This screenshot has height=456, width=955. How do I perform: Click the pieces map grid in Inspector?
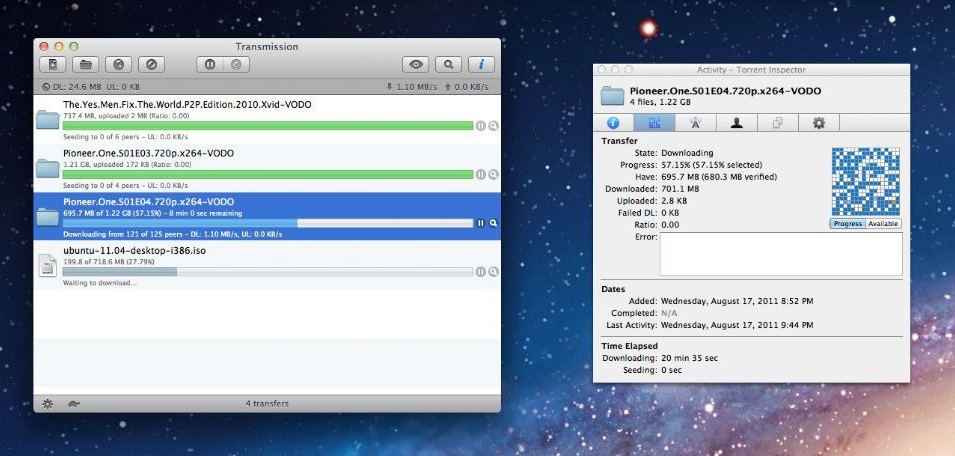[865, 181]
